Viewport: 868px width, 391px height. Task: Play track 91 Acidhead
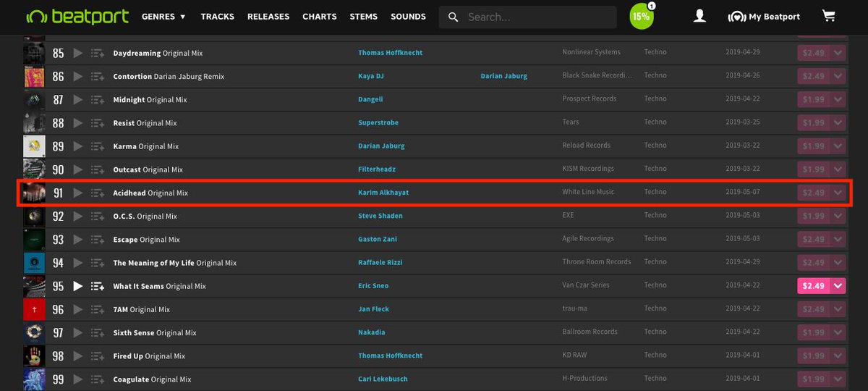click(x=78, y=193)
